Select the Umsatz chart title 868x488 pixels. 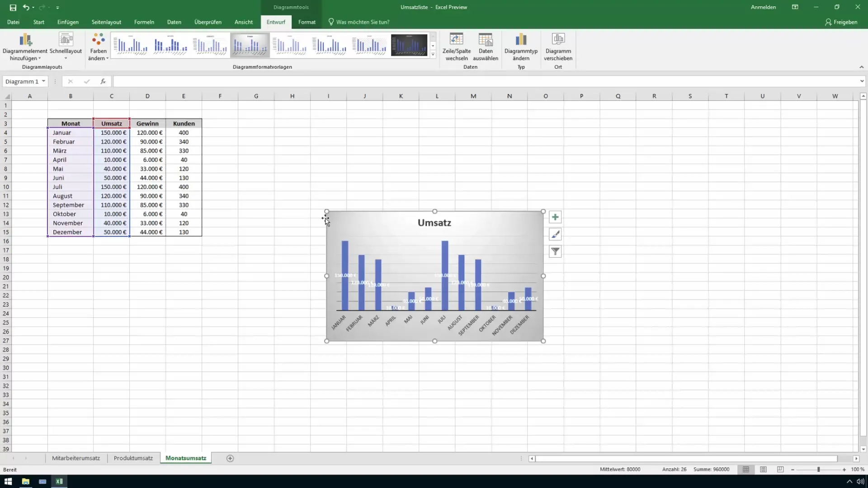pos(434,222)
